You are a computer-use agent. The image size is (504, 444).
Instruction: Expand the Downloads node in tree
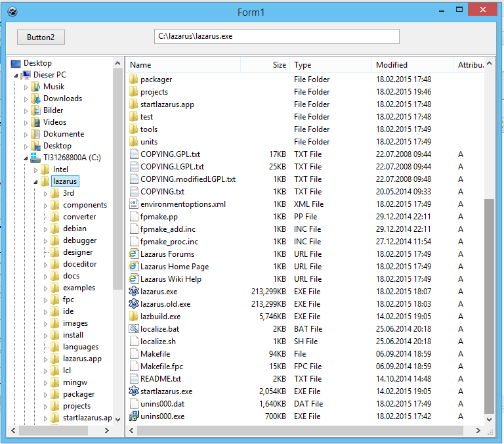pos(26,99)
